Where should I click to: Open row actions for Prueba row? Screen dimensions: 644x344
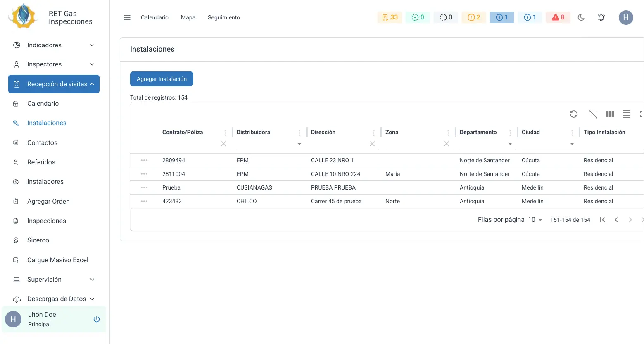point(144,187)
